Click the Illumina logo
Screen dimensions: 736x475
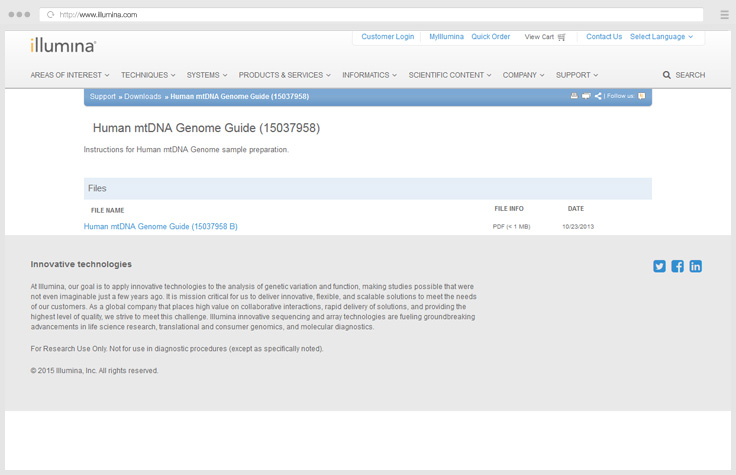tap(63, 45)
